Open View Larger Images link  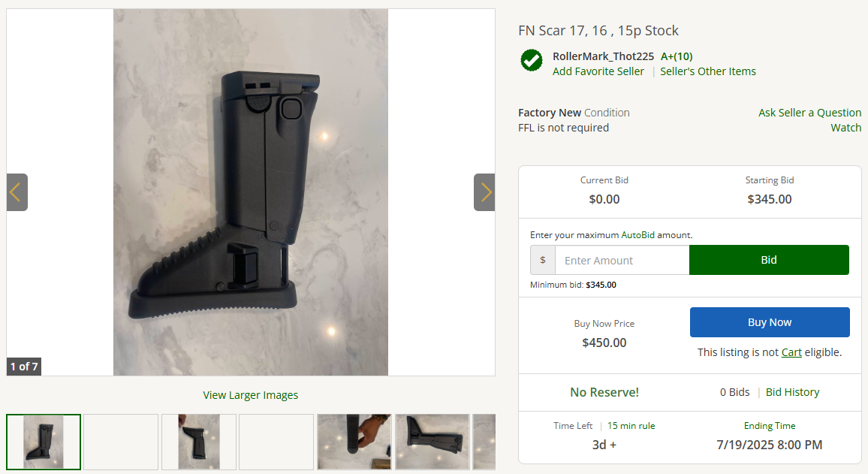pyautogui.click(x=250, y=395)
